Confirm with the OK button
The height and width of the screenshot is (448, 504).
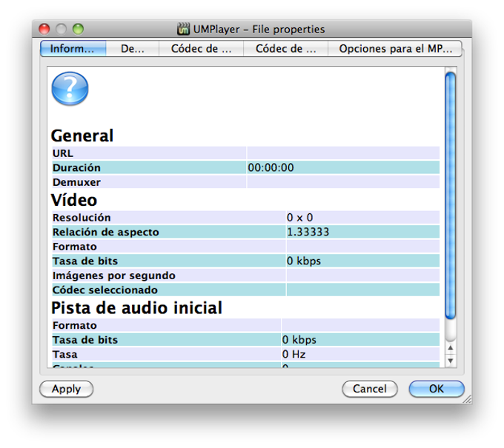[437, 389]
